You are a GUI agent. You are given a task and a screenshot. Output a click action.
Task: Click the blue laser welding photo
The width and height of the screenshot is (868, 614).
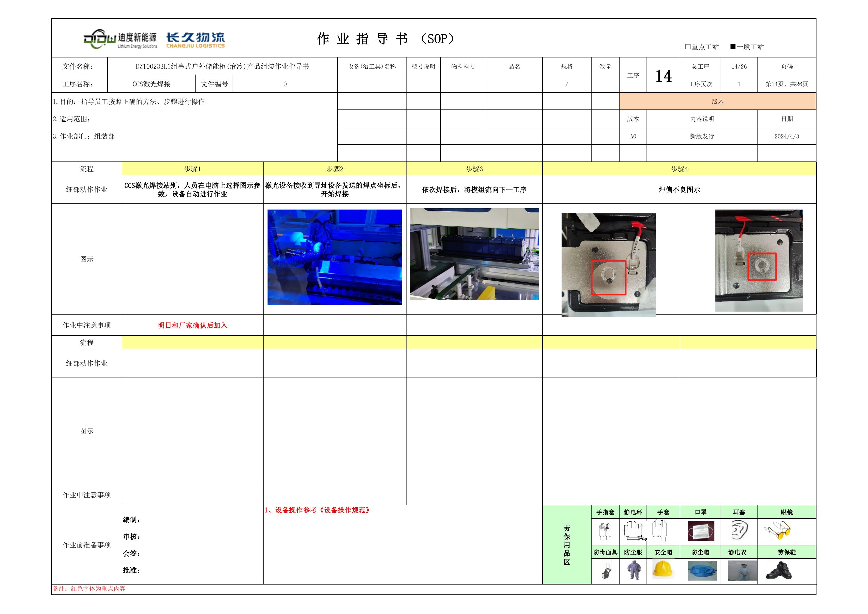click(x=334, y=257)
